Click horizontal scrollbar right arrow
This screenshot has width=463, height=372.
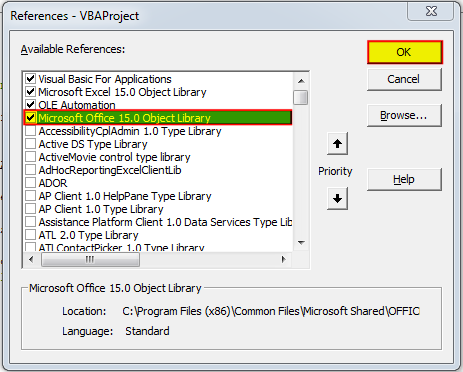(284, 259)
